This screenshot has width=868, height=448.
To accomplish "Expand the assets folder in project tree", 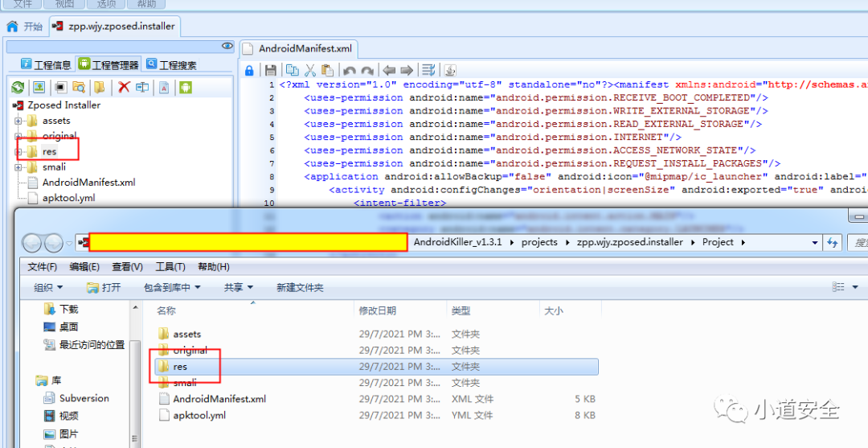I will 18,121.
